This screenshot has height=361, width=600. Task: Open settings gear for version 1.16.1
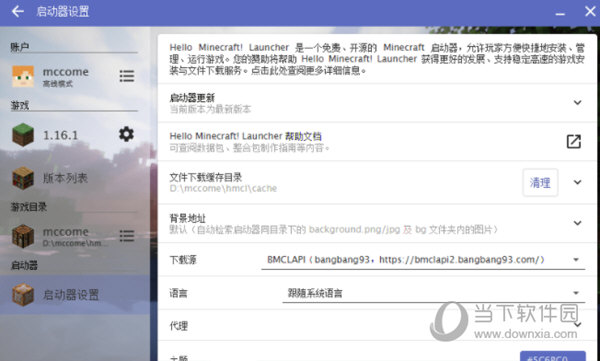(126, 134)
